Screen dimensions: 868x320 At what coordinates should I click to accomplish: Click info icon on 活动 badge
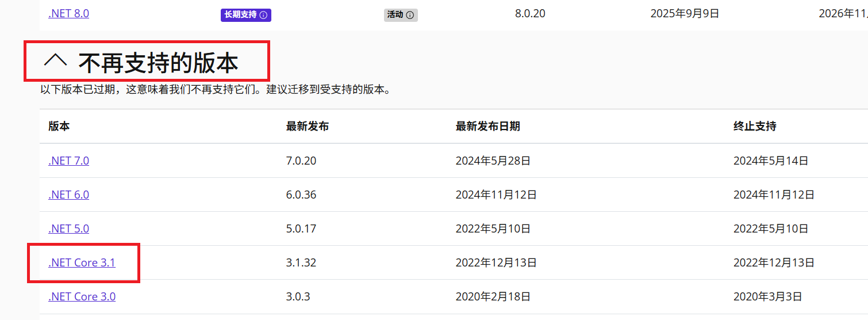click(410, 15)
